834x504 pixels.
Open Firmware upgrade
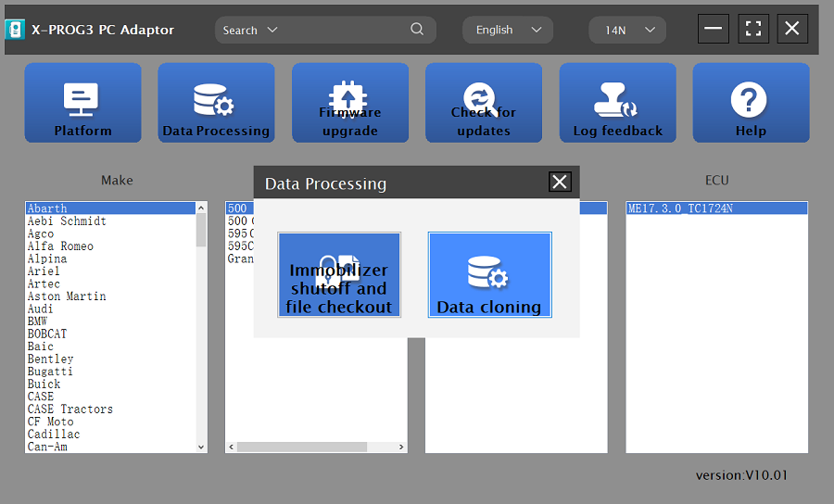[350, 103]
